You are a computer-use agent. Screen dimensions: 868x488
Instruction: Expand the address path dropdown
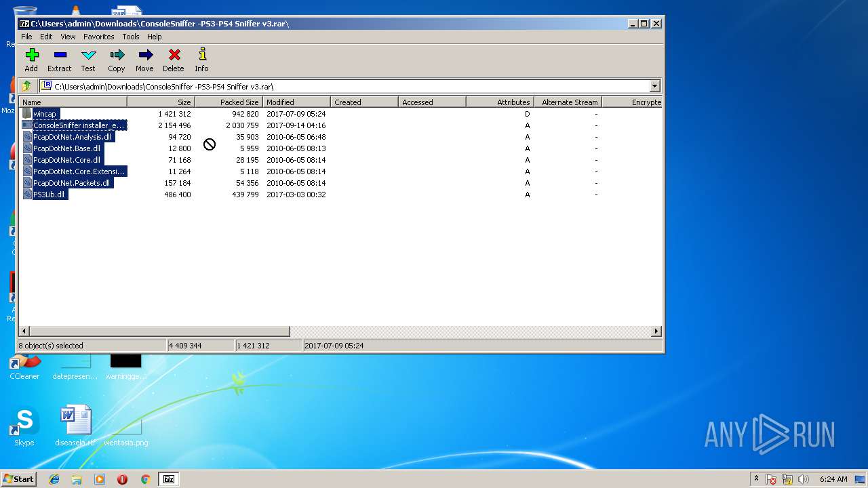click(x=654, y=86)
